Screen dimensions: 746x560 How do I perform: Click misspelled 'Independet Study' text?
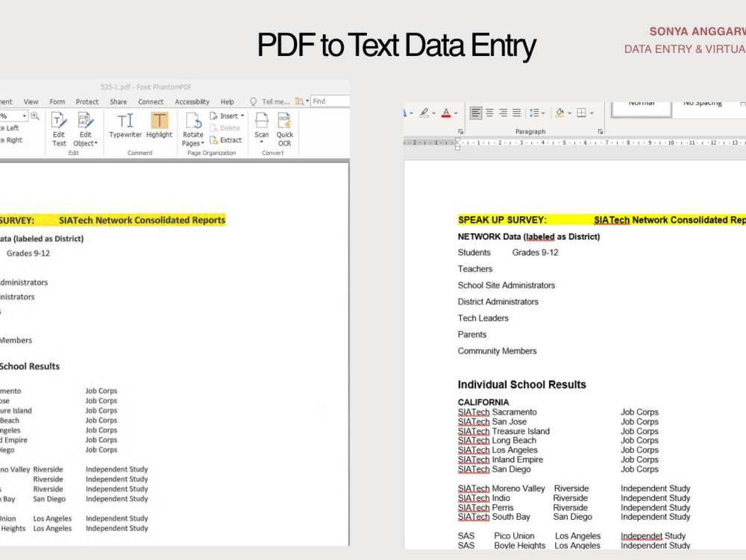[653, 536]
